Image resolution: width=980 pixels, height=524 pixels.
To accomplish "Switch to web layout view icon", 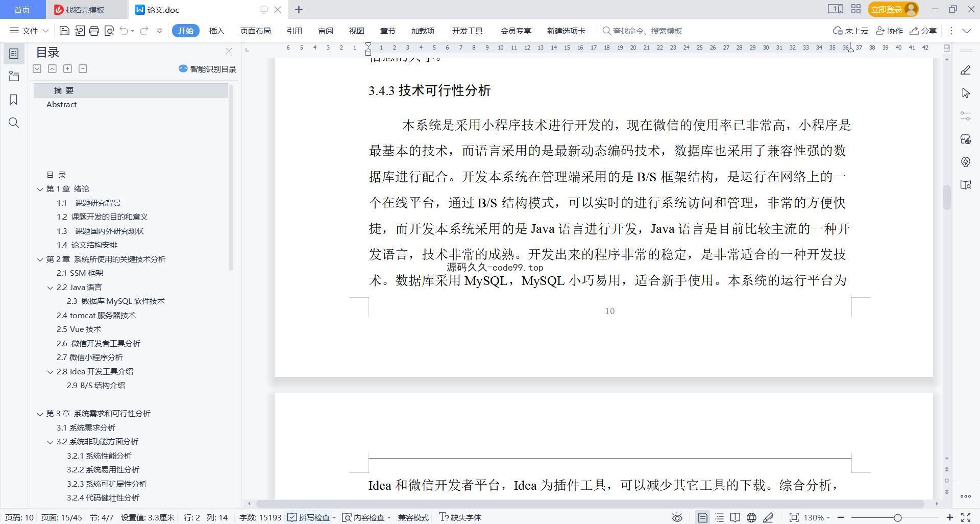I will (x=751, y=517).
